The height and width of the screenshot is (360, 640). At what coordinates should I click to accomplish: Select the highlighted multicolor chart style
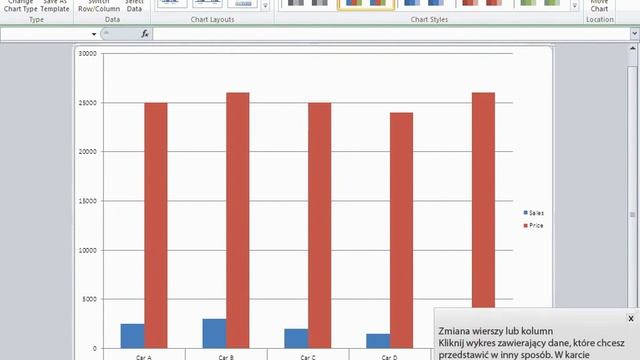tap(366, 4)
